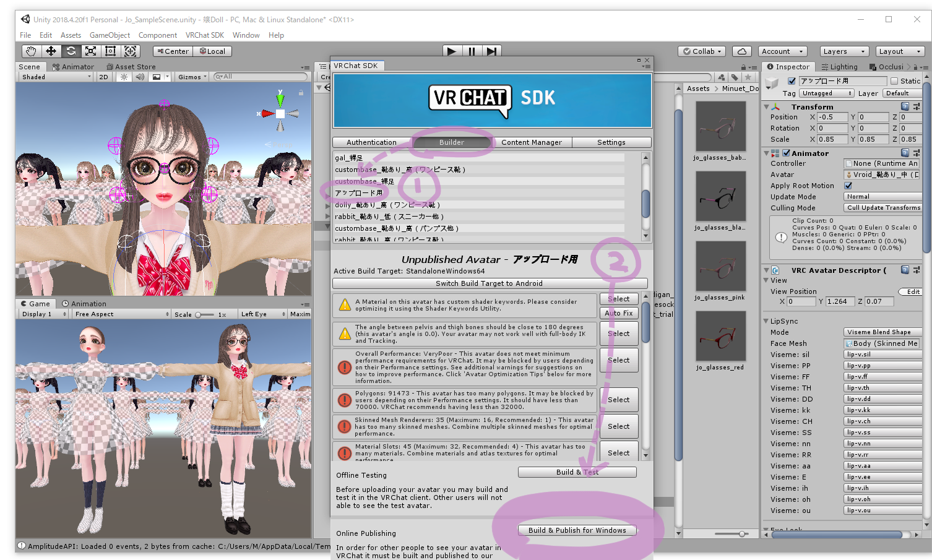Click Switch Build Target to Android
932x560 pixels.
click(490, 283)
